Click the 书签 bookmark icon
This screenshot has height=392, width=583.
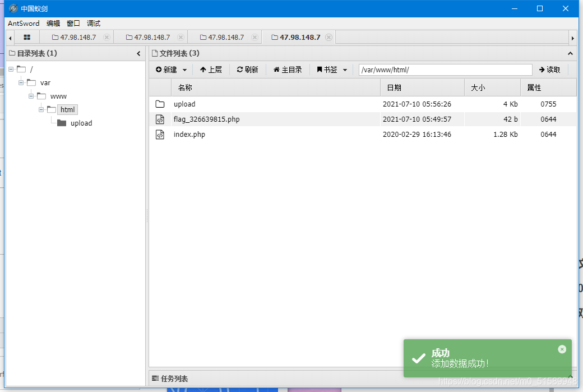(318, 70)
